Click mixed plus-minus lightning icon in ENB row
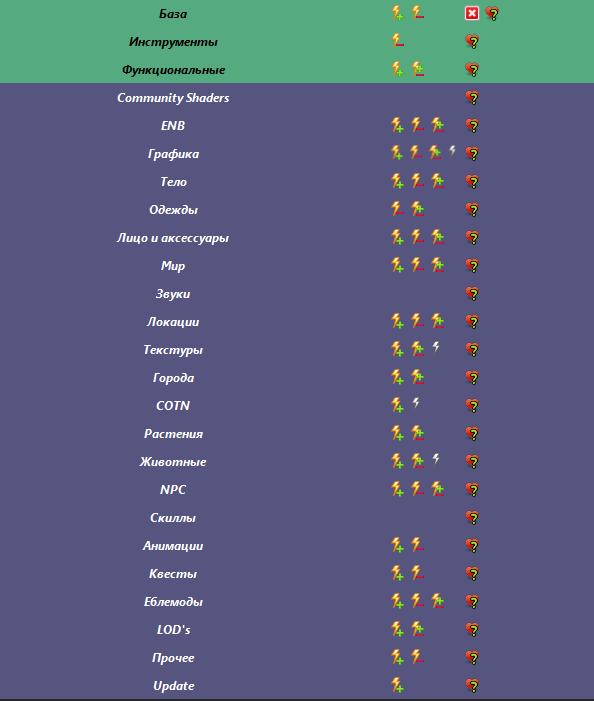The width and height of the screenshot is (594, 701). [x=438, y=125]
